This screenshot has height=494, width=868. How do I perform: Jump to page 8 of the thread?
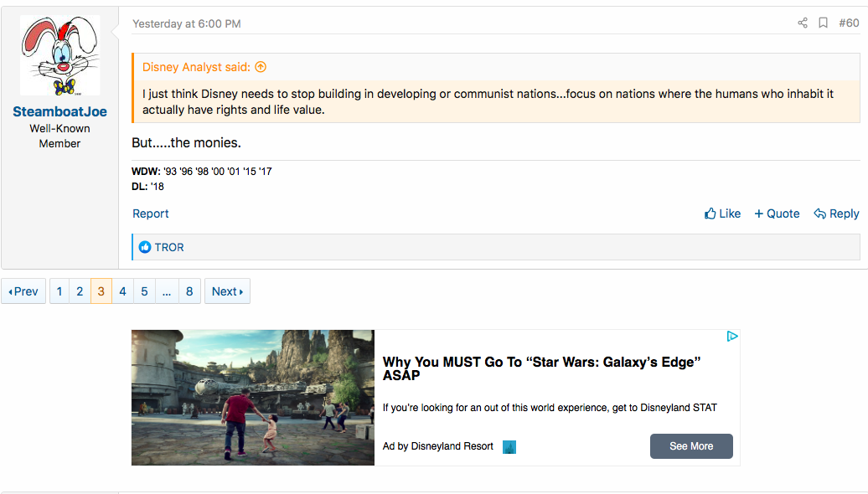tap(189, 291)
